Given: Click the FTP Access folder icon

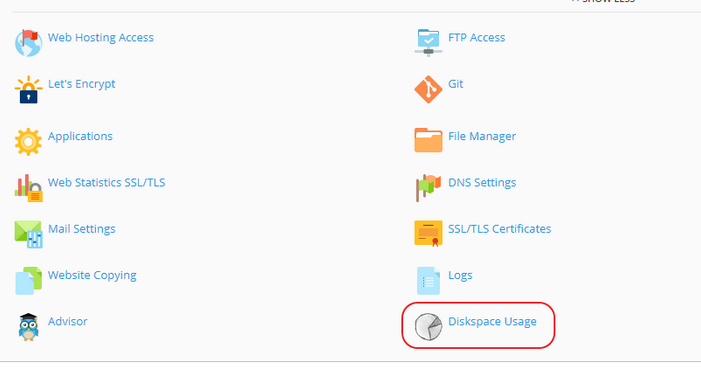Looking at the screenshot, I should 428,43.
